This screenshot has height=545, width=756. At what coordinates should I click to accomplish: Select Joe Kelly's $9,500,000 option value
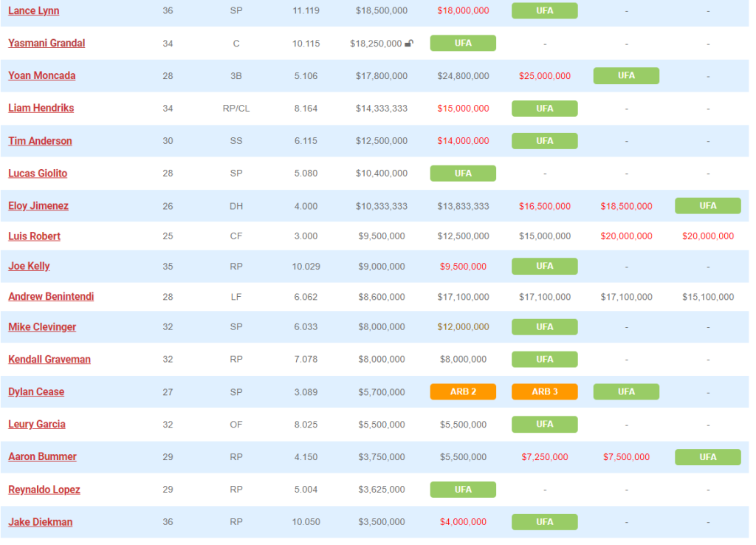[463, 267]
